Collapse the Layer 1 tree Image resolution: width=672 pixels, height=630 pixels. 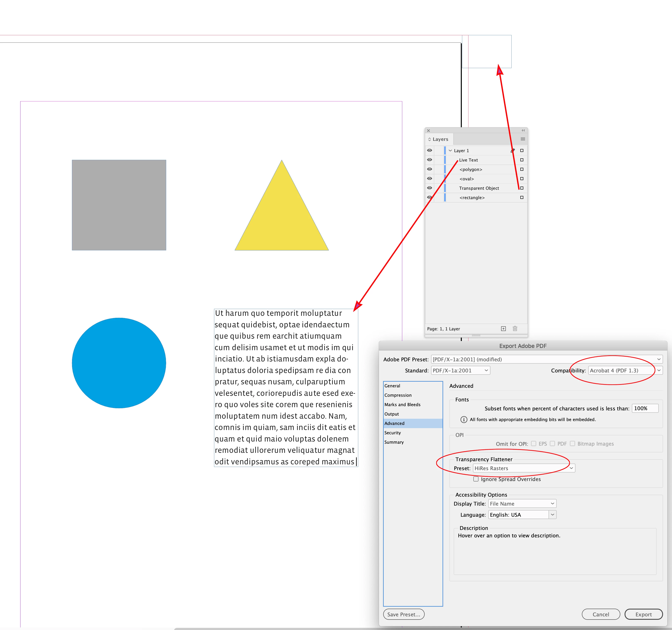point(450,151)
